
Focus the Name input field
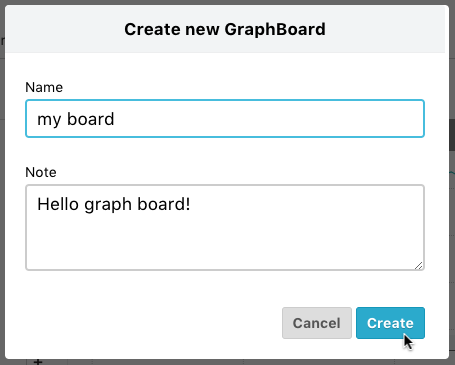coord(225,118)
